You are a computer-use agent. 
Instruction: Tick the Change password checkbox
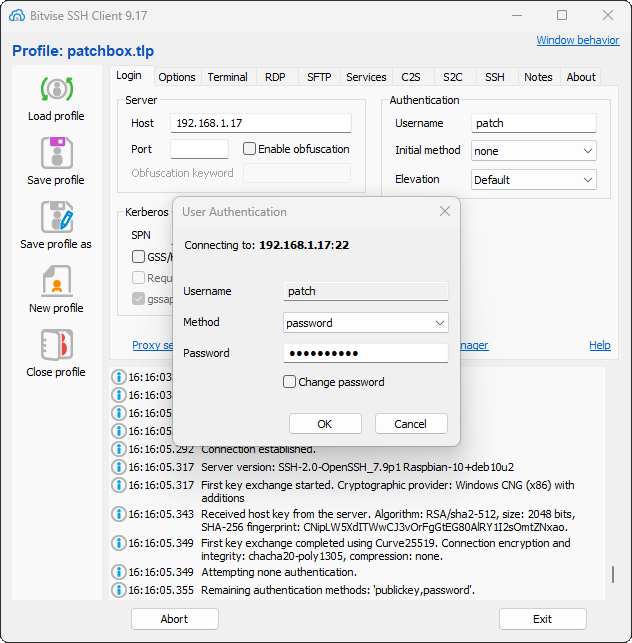click(289, 382)
